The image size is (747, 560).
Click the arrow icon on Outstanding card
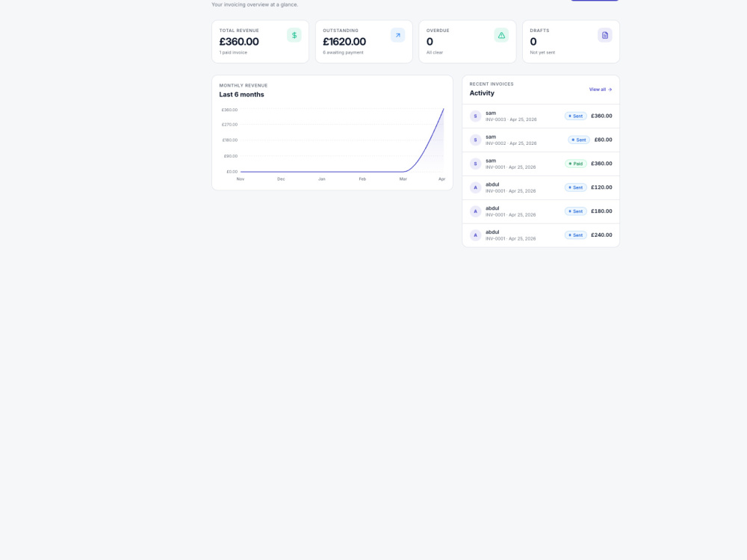(398, 35)
